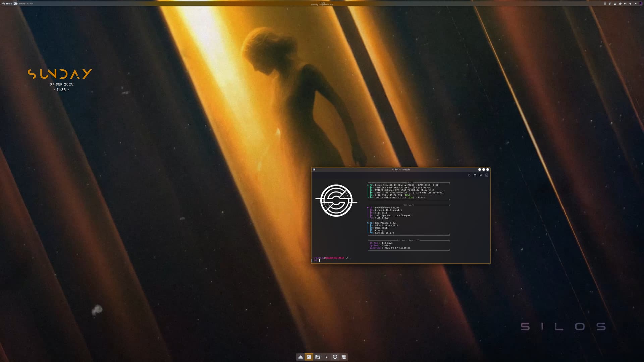Open System Settings toggles icon in dock

(x=344, y=357)
